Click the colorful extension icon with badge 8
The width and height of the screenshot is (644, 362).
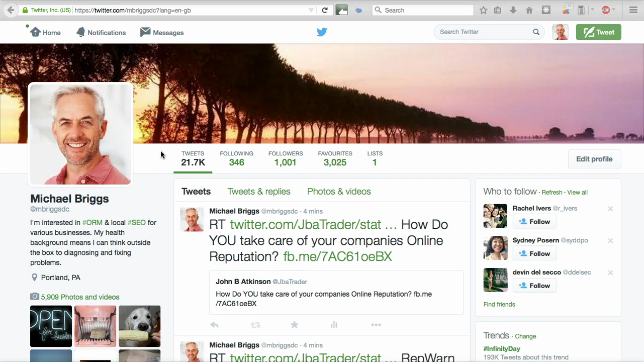click(567, 10)
